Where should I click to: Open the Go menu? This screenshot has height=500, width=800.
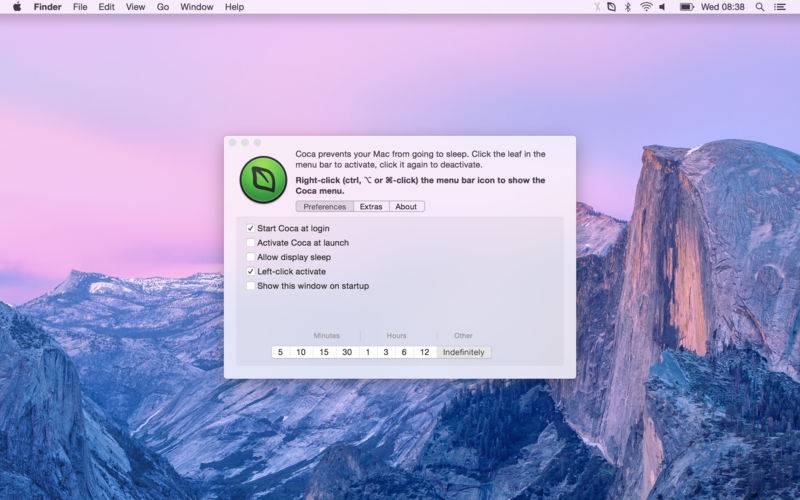pos(163,7)
